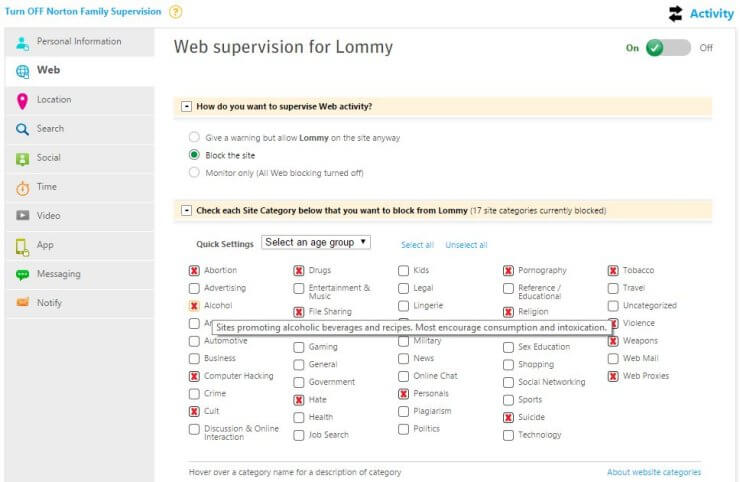Select the Time clock icon

(x=23, y=187)
